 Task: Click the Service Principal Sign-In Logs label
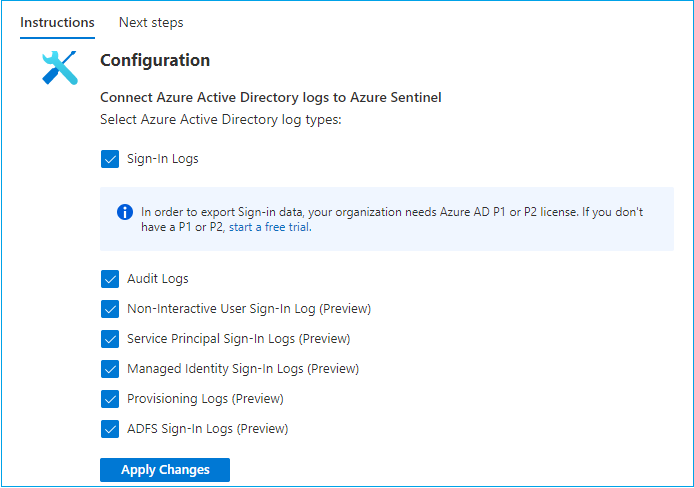coord(239,338)
